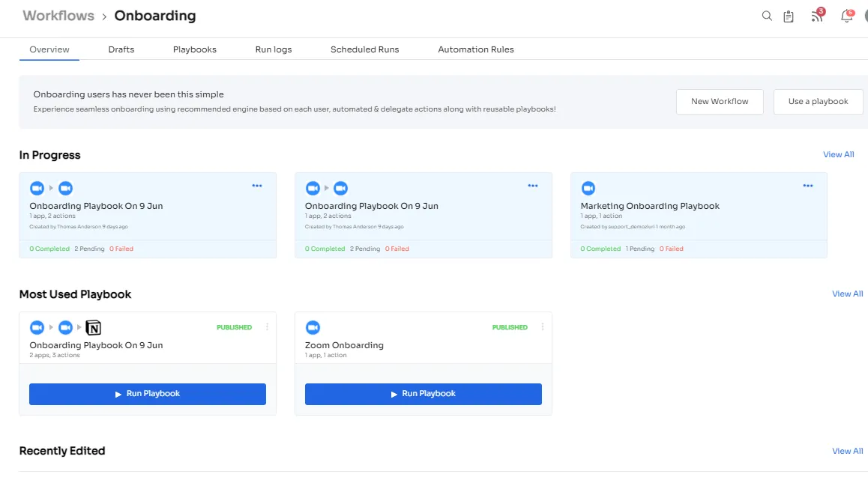Click first Zoom icon on first In Progress card

37,189
